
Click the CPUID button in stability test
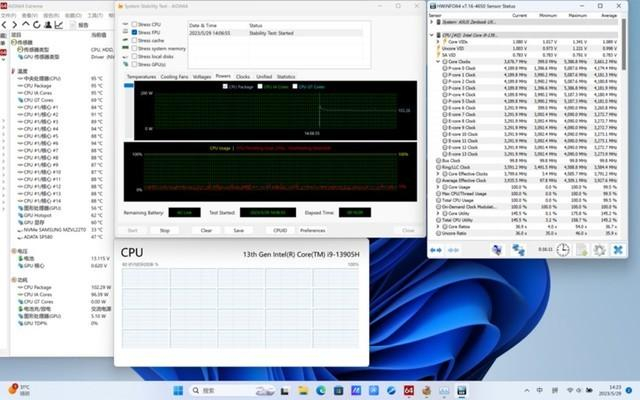[x=280, y=231]
